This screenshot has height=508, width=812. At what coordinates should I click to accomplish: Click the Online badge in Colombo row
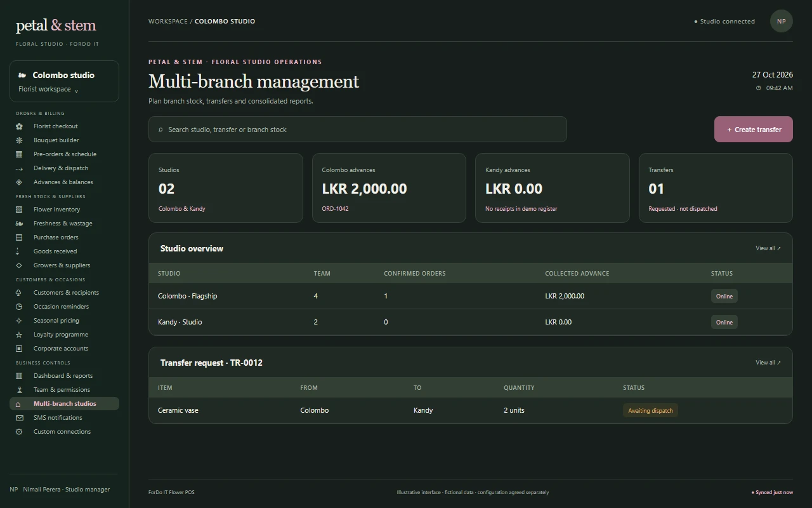(724, 296)
